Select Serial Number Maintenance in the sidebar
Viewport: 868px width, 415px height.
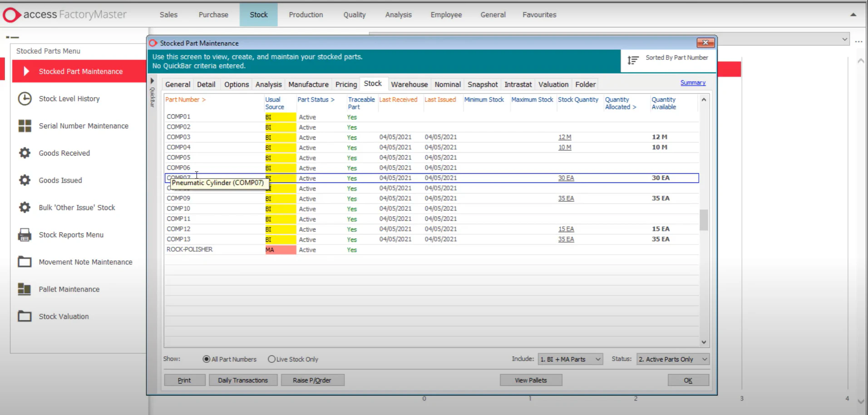(x=83, y=126)
